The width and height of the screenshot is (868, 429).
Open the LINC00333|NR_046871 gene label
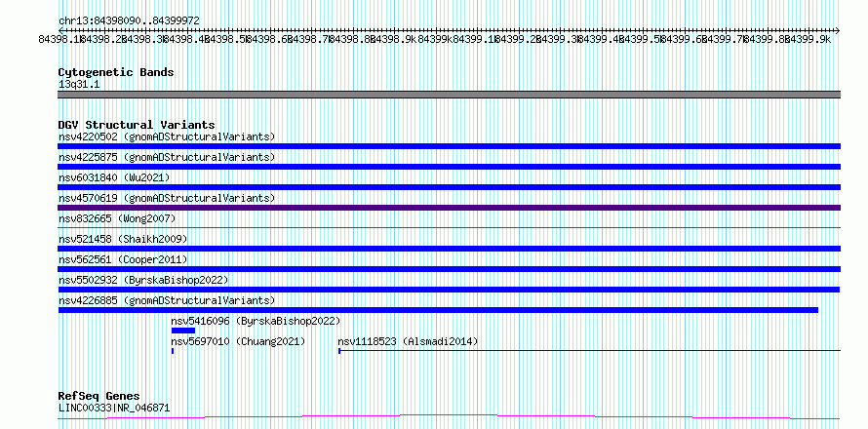114,409
